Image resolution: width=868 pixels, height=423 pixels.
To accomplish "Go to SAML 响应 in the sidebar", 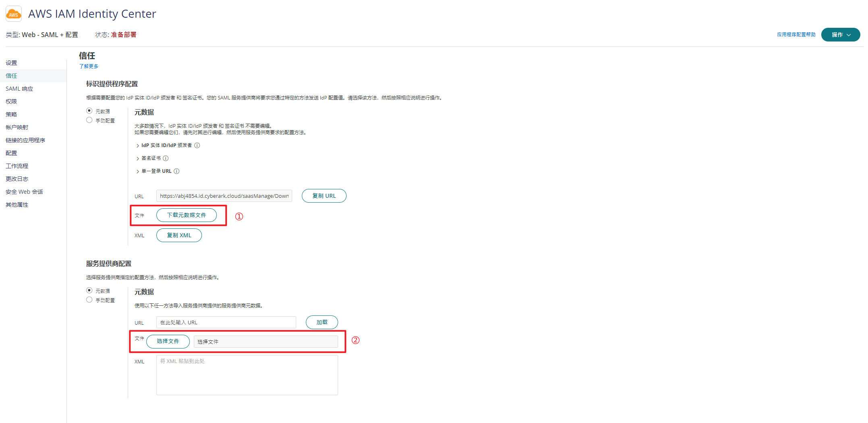I will [19, 89].
